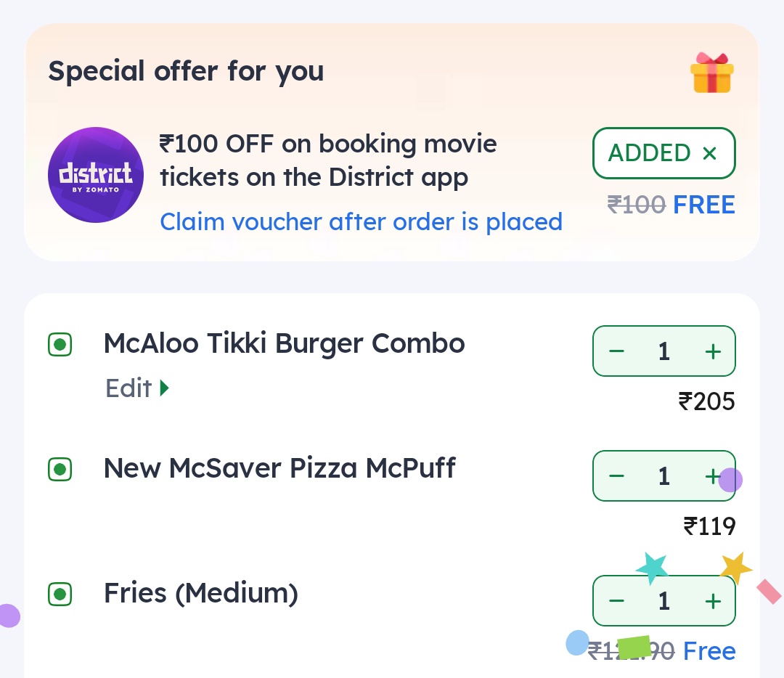Tap the blue FREE label under ADDED
Image resolution: width=784 pixels, height=678 pixels.
pyautogui.click(x=704, y=205)
